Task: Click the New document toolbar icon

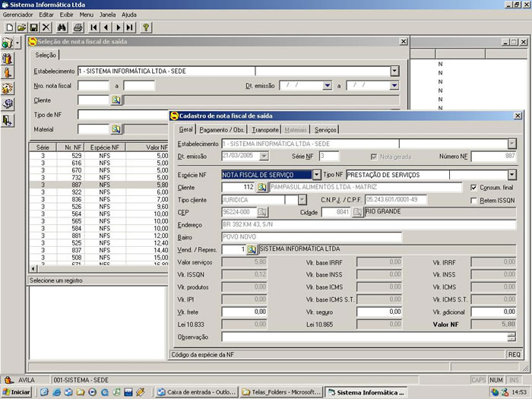Action: pos(9,27)
